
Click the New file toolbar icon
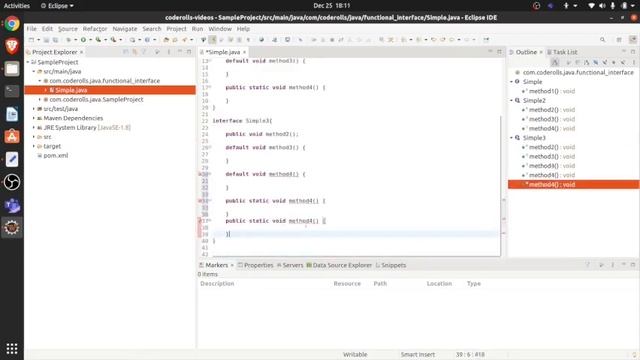[x=31, y=40]
